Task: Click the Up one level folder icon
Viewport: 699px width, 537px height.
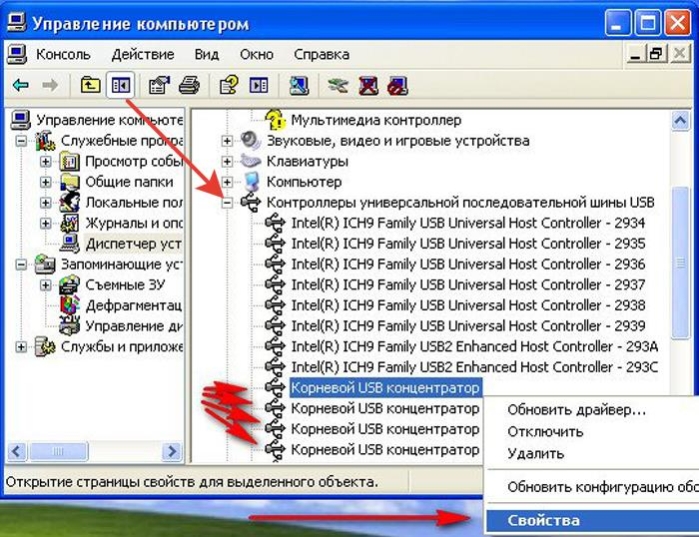Action: tap(90, 85)
